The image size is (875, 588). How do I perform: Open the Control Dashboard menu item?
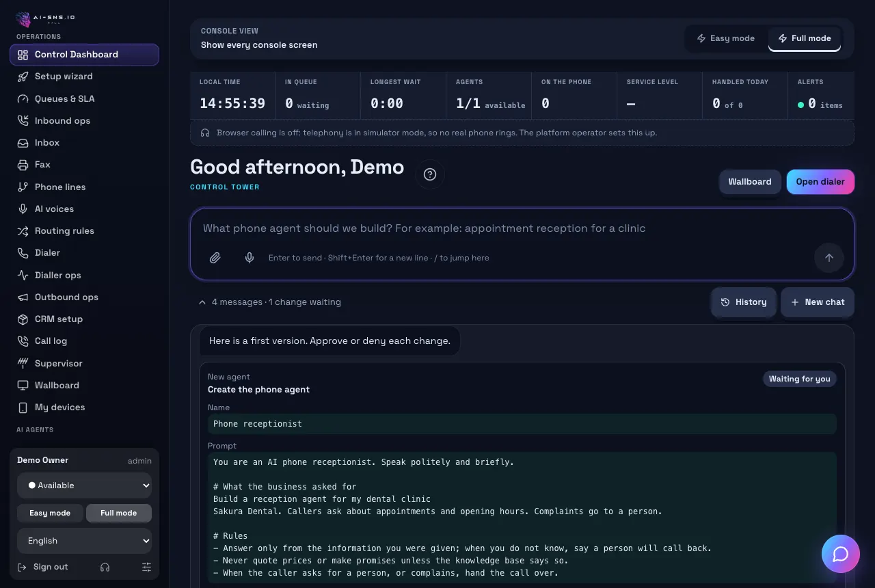[x=84, y=55]
